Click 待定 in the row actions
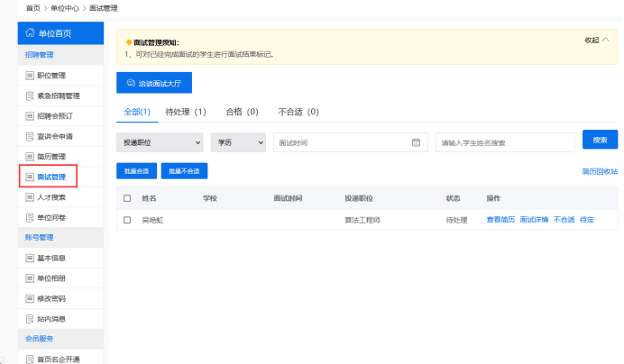624x364 pixels. point(587,220)
